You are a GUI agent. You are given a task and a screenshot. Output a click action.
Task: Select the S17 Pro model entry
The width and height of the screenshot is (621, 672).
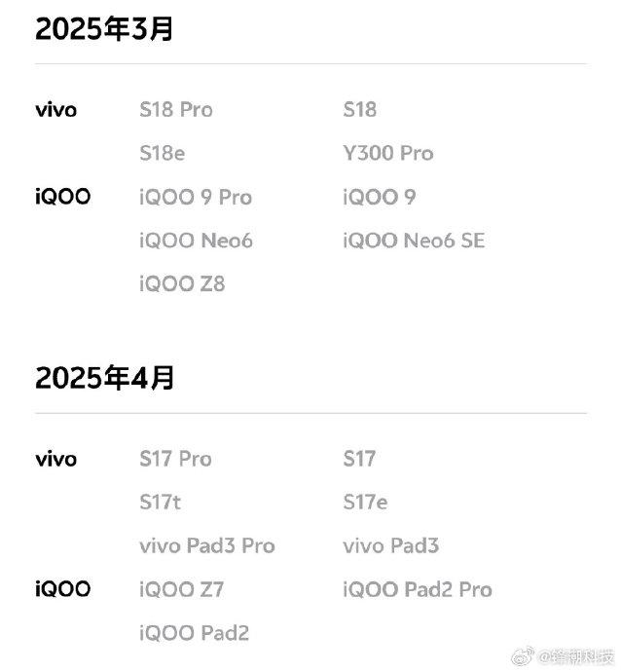(175, 459)
